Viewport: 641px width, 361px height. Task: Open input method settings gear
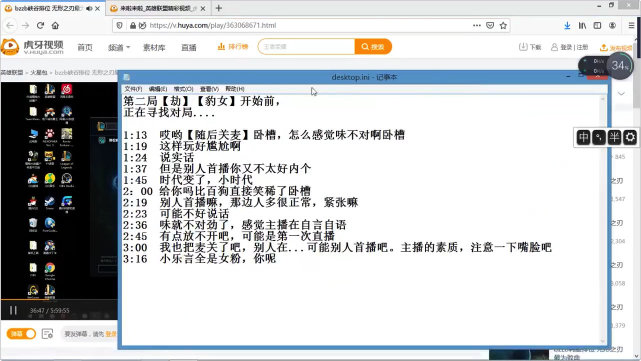click(x=630, y=137)
